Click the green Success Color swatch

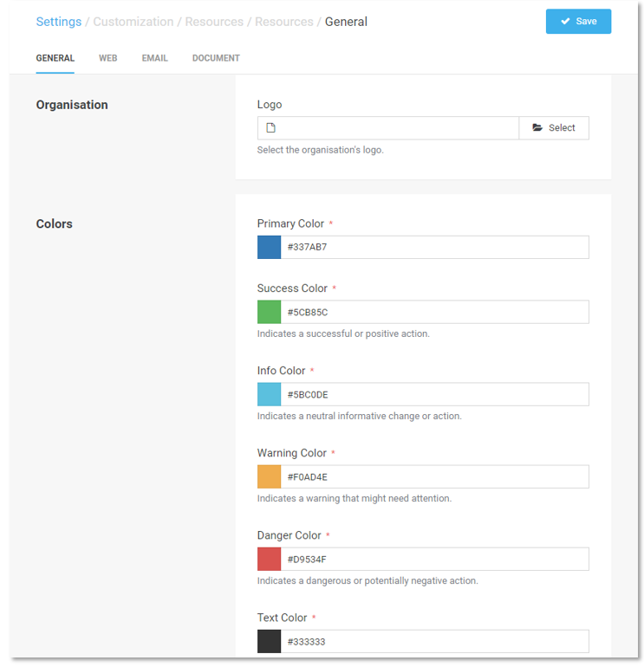pyautogui.click(x=269, y=312)
